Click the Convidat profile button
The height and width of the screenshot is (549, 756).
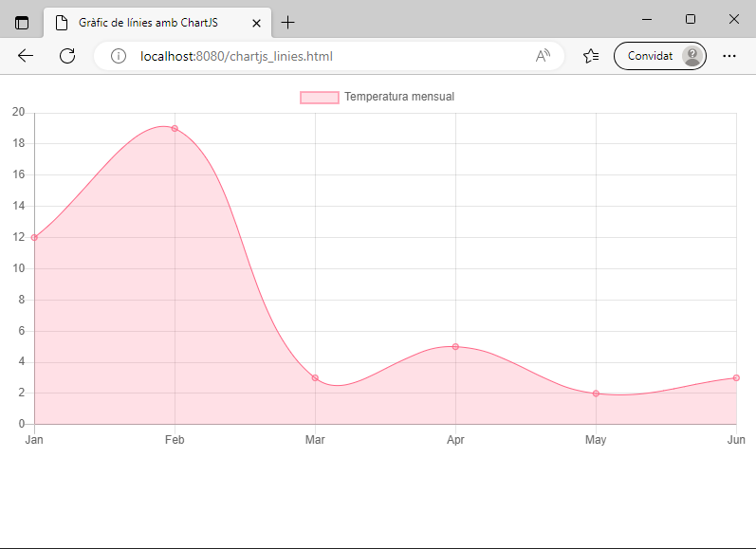click(x=659, y=56)
